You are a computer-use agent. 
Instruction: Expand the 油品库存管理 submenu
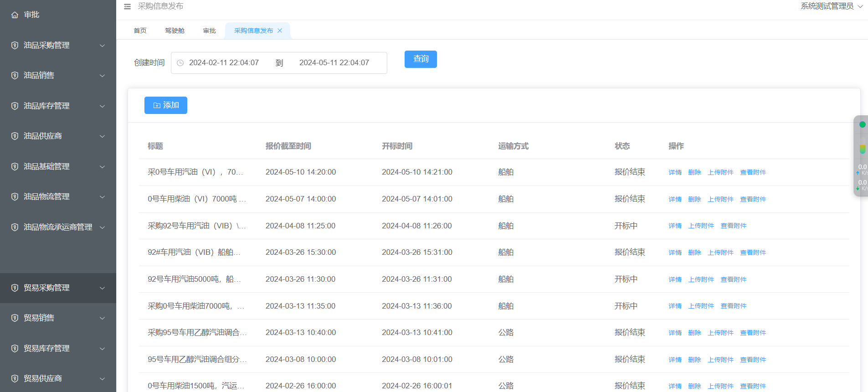click(x=103, y=106)
